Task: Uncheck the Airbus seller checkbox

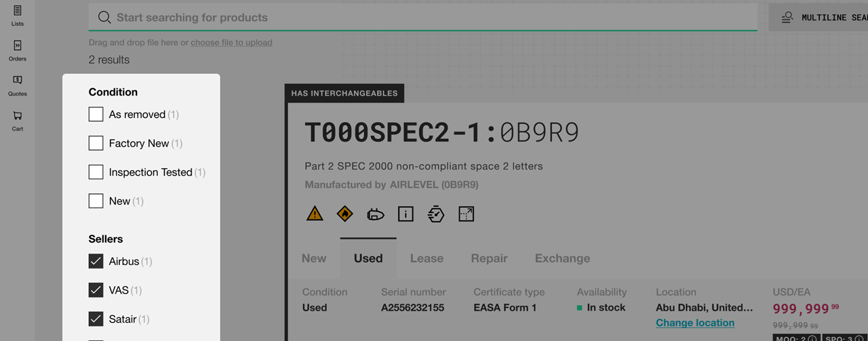Action: [96, 261]
